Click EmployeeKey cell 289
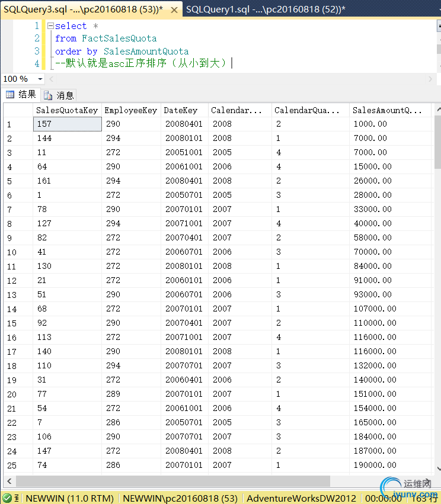The width and height of the screenshot is (441, 504). 131,394
